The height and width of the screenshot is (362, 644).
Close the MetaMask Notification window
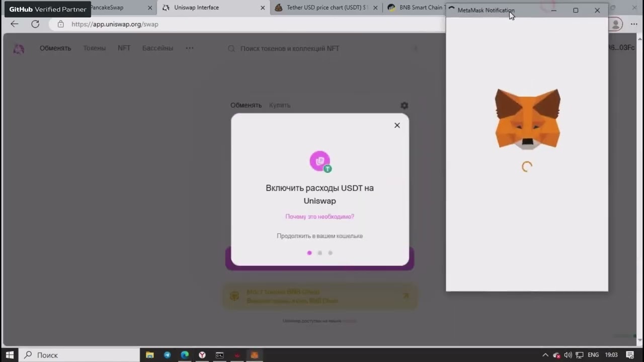click(x=597, y=10)
